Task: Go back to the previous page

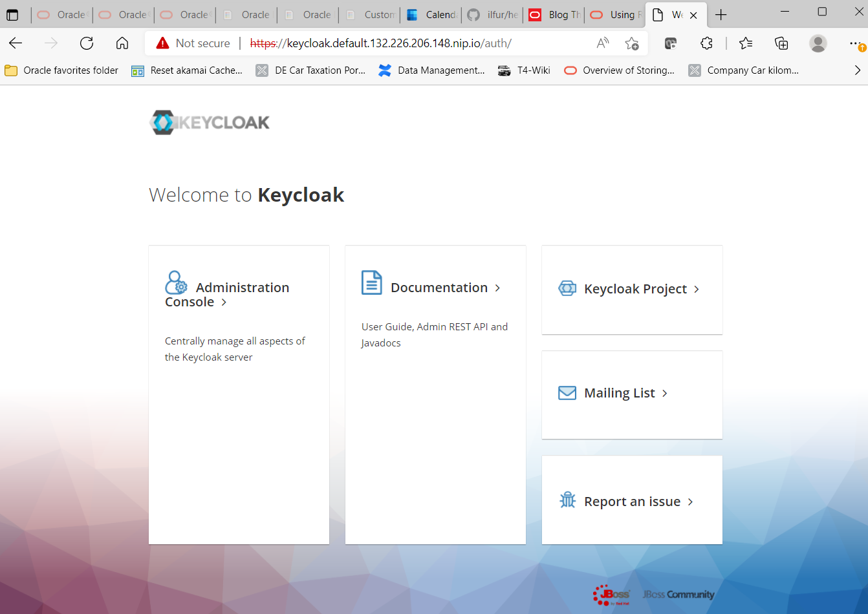Action: click(16, 43)
